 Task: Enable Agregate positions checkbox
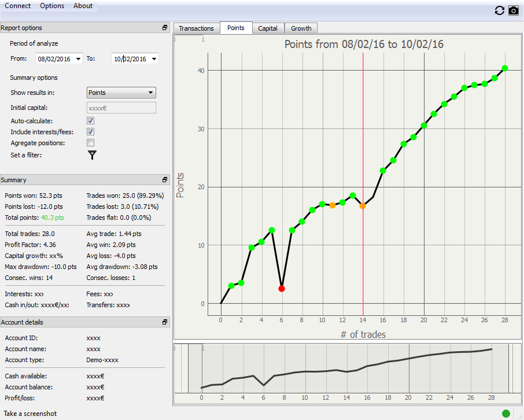(90, 143)
